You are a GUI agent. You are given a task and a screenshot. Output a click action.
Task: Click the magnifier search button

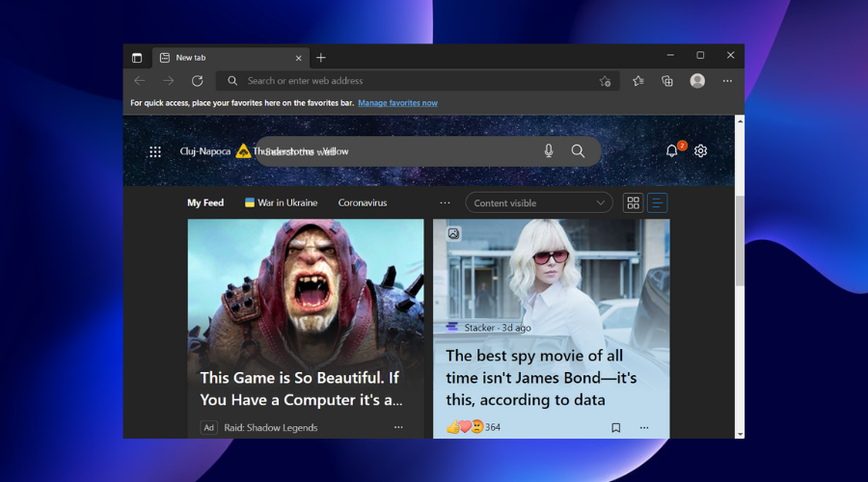[x=578, y=151]
